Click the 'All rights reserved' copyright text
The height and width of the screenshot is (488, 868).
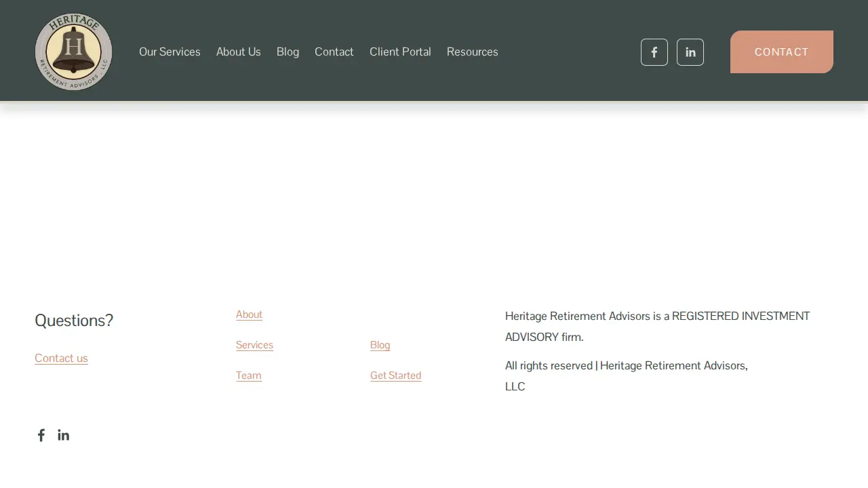(x=627, y=376)
